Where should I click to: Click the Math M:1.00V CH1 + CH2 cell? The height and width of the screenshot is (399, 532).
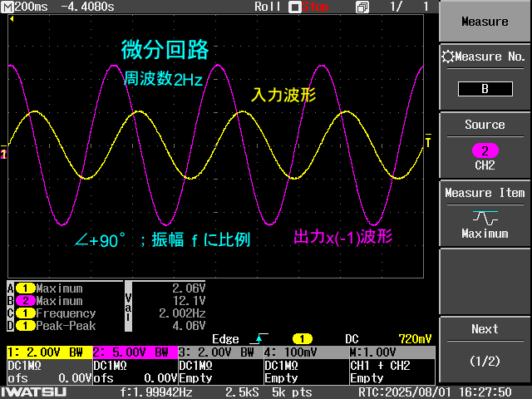[391, 365]
